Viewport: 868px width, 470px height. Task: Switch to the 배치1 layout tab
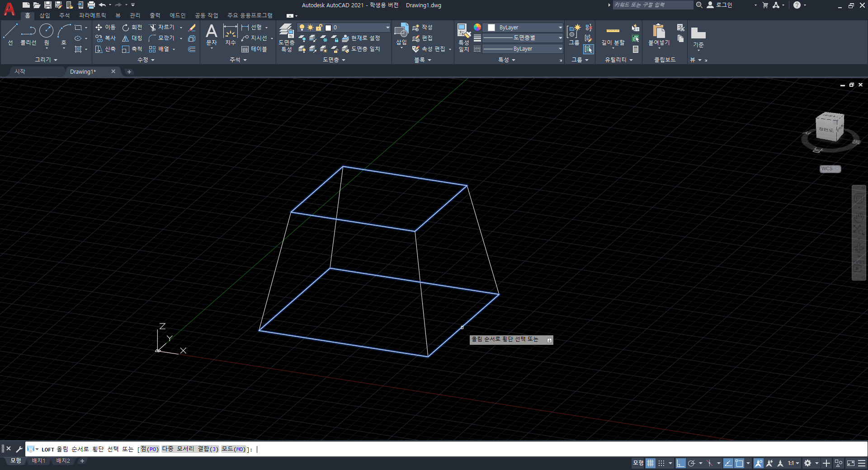pos(38,461)
